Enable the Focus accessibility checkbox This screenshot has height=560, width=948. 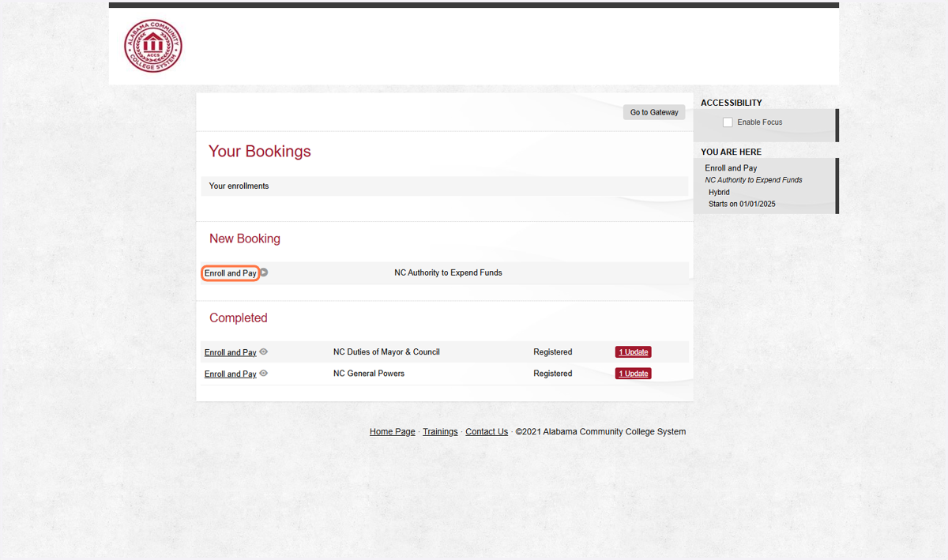coord(728,122)
